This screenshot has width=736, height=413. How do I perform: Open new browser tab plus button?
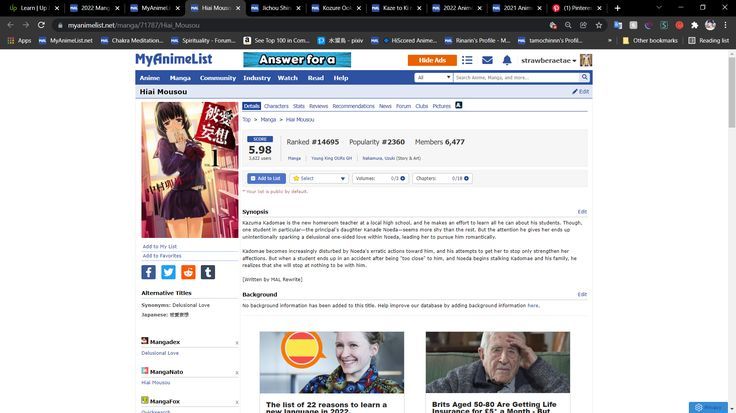tap(617, 8)
